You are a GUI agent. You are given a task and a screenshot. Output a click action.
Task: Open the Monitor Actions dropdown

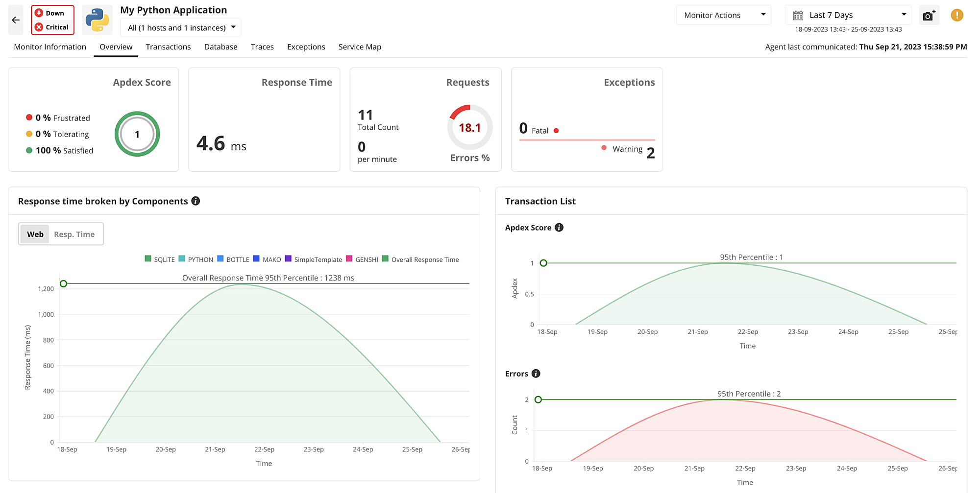tap(723, 15)
